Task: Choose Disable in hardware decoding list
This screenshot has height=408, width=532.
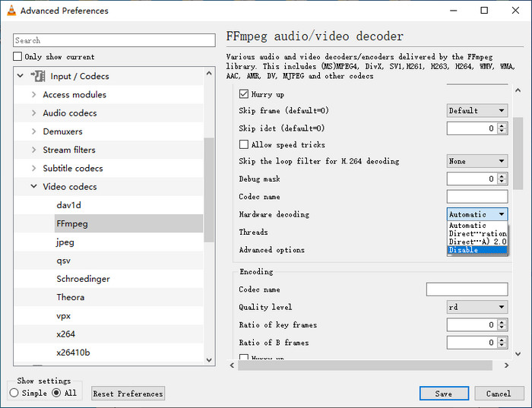Action: click(x=477, y=250)
